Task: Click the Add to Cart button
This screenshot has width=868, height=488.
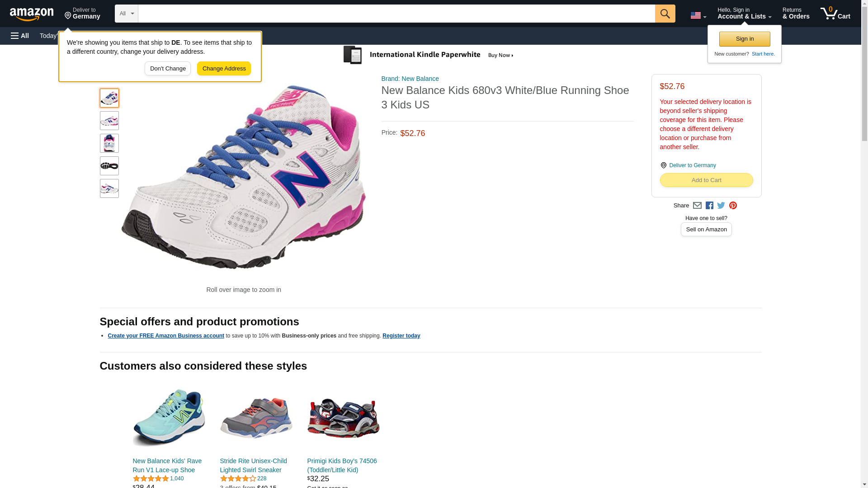Action: 706,180
